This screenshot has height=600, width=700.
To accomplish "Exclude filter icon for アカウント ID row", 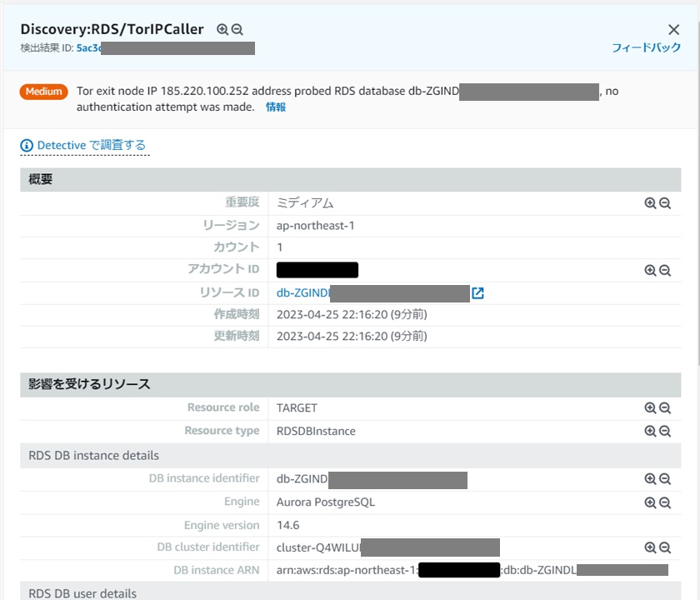I will pyautogui.click(x=665, y=271).
